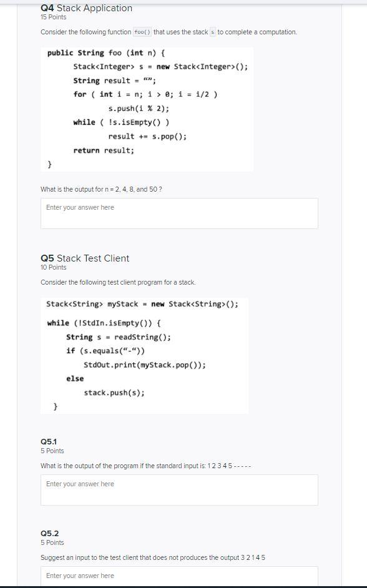Click the Q5.1 answer input field
The width and height of the screenshot is (367, 588).
(178, 489)
